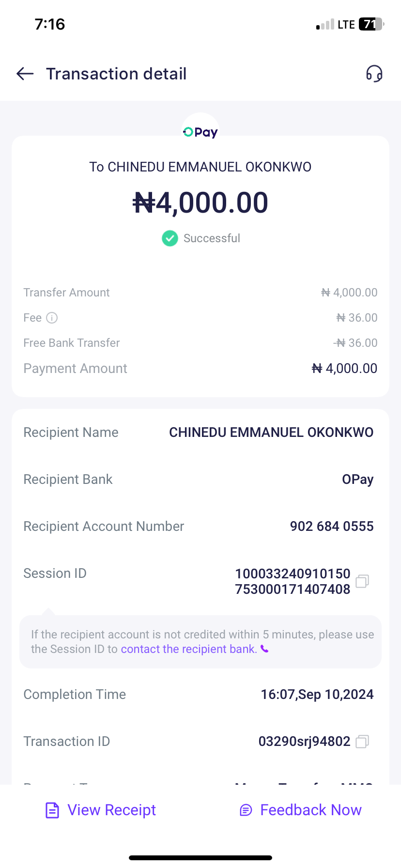Open customer support headset icon
The width and height of the screenshot is (401, 868).
tap(374, 74)
